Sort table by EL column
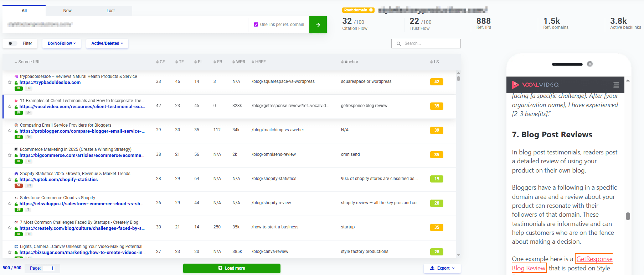Image resolution: width=644 pixels, height=275 pixels. click(x=198, y=62)
